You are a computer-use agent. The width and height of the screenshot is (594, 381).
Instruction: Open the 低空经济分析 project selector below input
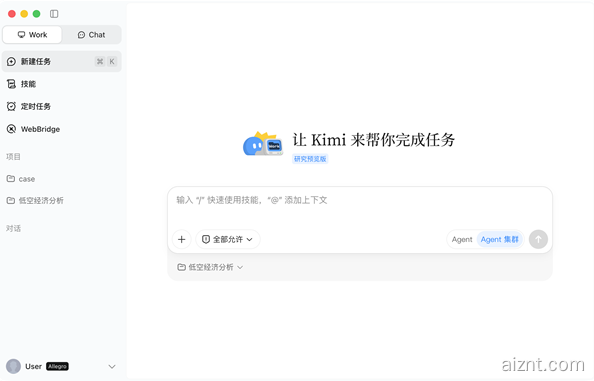210,267
